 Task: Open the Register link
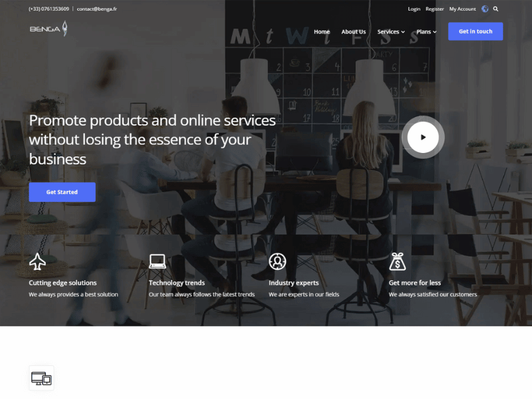click(435, 9)
